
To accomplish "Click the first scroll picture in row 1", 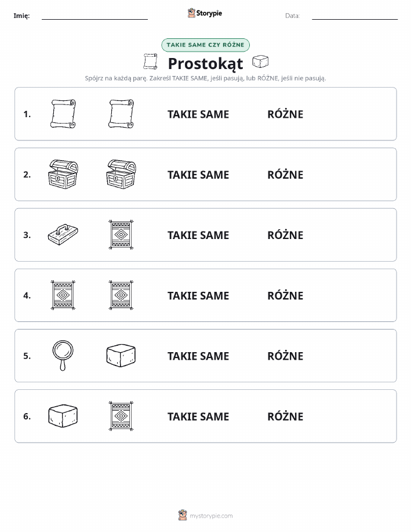I will (x=63, y=114).
